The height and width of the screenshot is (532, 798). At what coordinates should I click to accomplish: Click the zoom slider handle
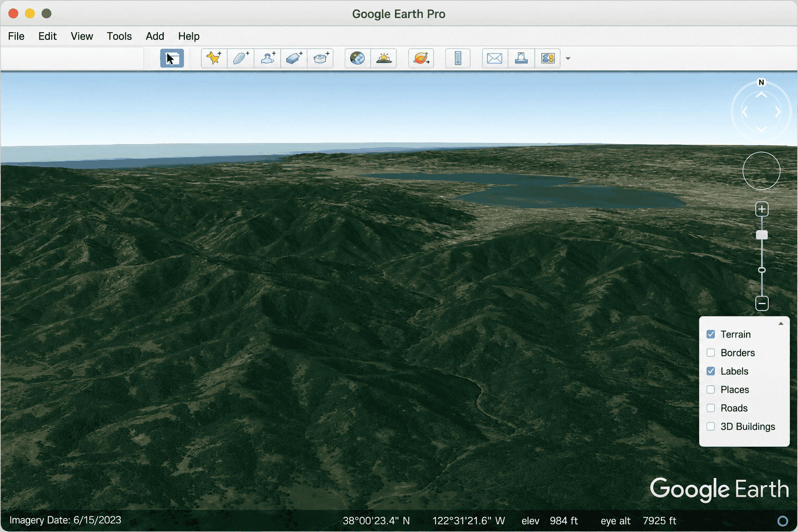coord(762,235)
